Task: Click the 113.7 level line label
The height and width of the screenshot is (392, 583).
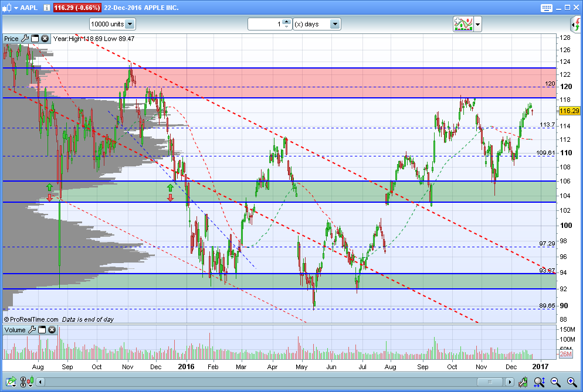Action: click(547, 124)
